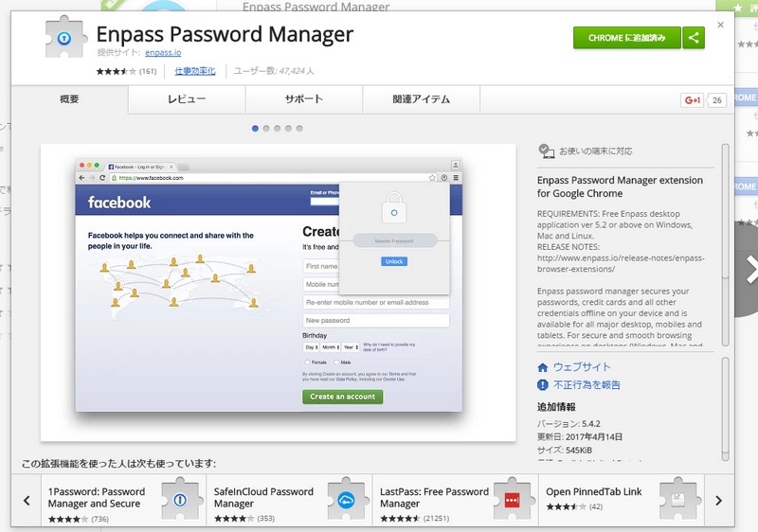Click the 追加情報 heading
The width and height of the screenshot is (758, 532).
pyautogui.click(x=556, y=407)
